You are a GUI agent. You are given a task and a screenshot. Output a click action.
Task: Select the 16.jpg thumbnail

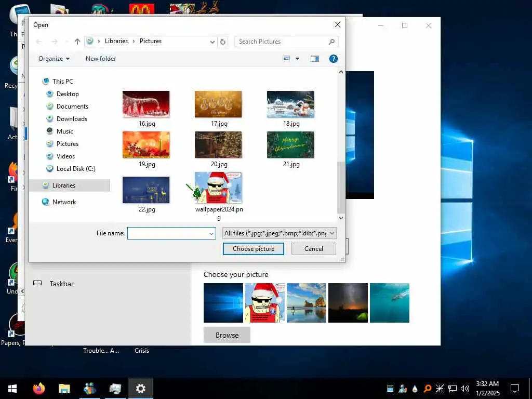(146, 104)
